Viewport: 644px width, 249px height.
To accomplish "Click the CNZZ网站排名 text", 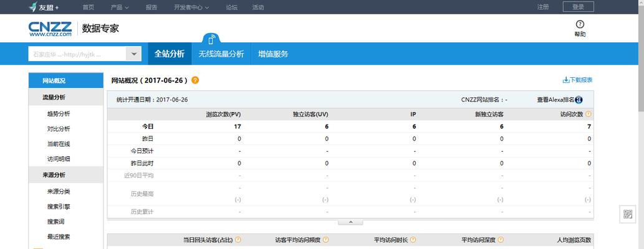I will [484, 100].
